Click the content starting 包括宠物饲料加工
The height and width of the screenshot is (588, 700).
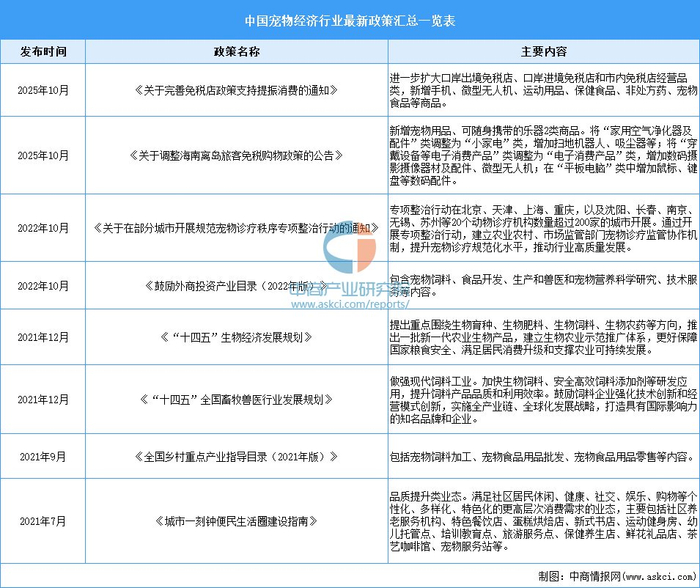(x=542, y=457)
